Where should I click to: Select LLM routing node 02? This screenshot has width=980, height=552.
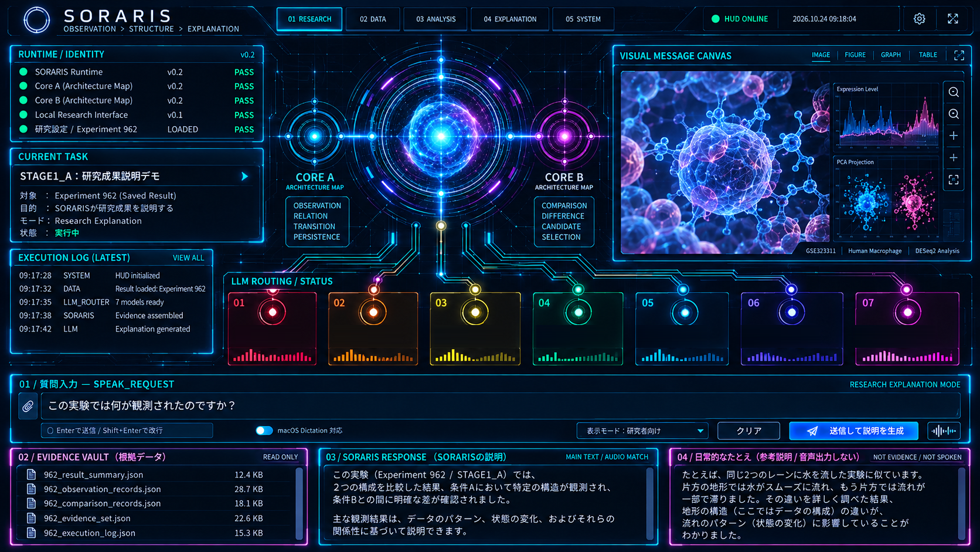373,329
